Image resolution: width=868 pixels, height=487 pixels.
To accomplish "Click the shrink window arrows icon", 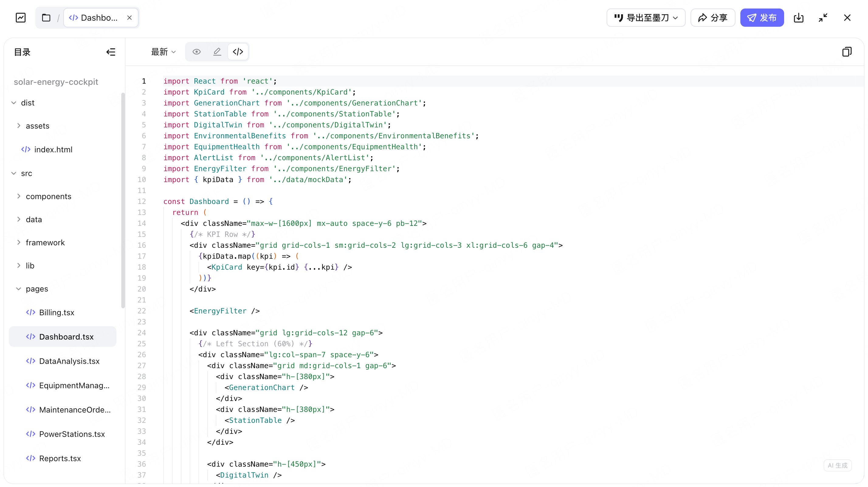I will coord(823,18).
